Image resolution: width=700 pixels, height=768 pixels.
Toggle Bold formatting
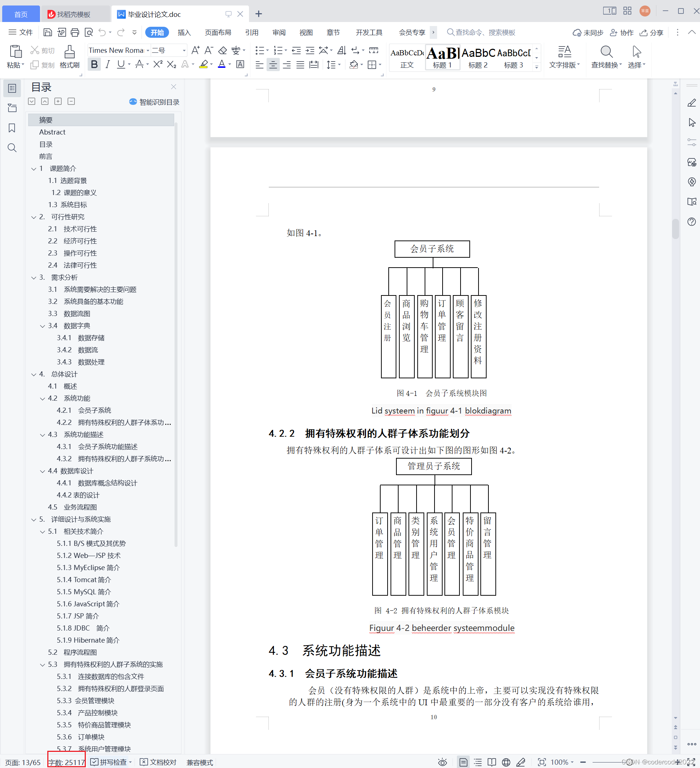tap(94, 65)
